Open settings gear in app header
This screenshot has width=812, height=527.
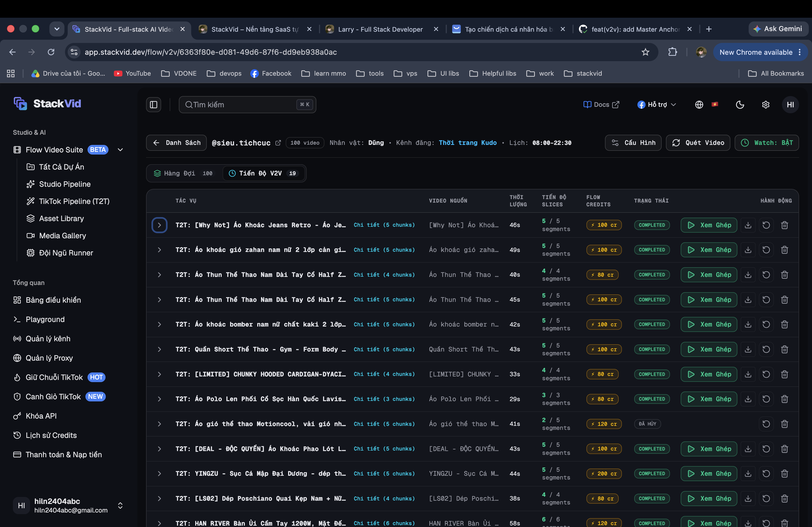tap(766, 105)
